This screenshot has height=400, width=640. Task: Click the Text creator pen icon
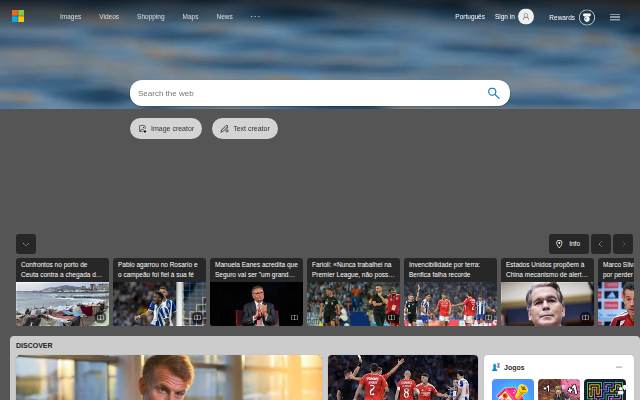(224, 129)
